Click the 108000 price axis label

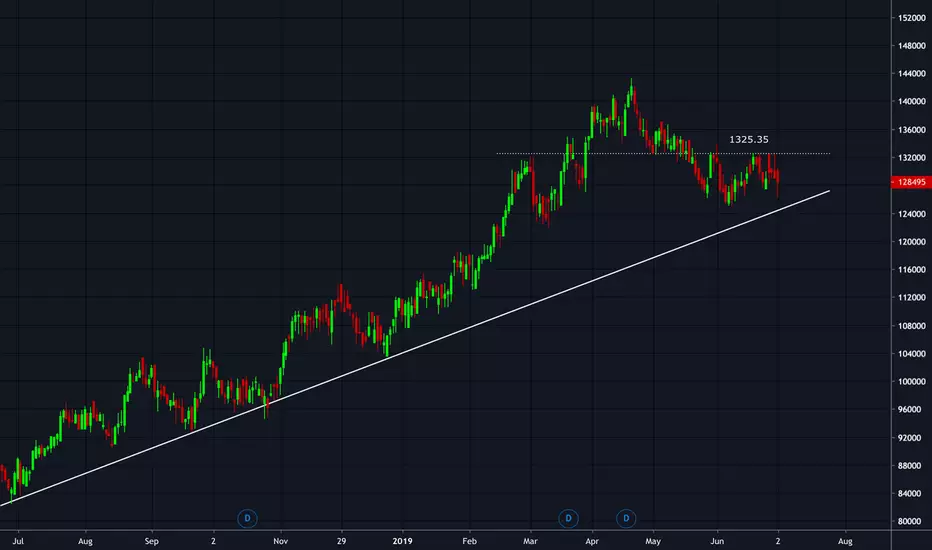point(912,326)
